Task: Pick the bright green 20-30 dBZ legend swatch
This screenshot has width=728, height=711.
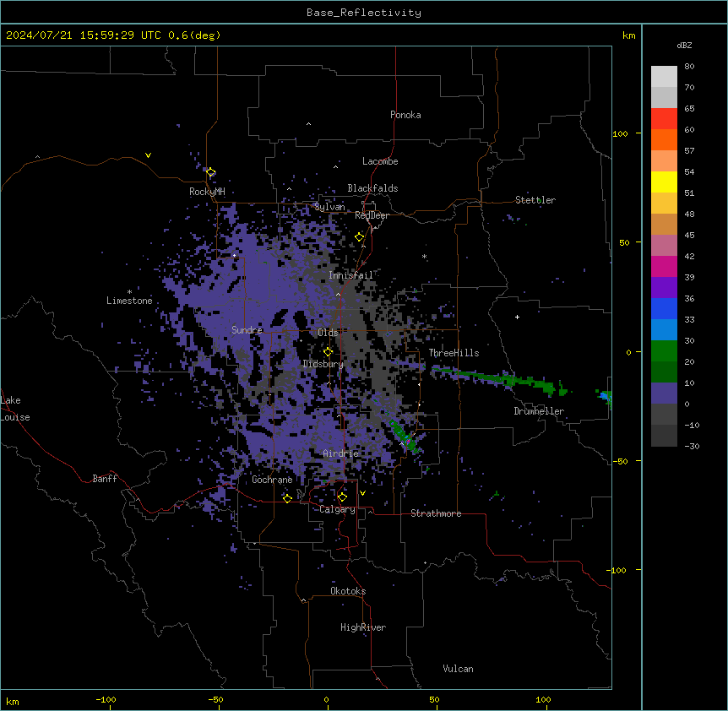Action: point(664,351)
